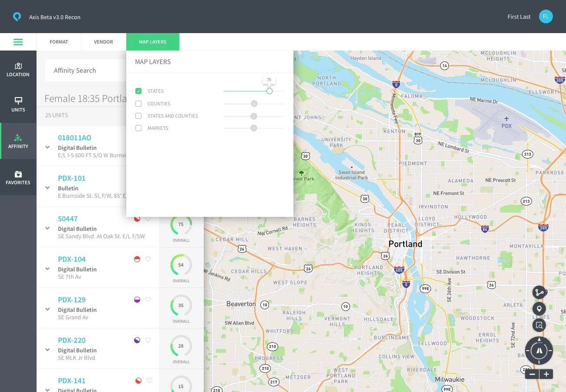Favorite unit PDX-104 with heart icon
Screen dimensions: 566x392
click(x=148, y=259)
